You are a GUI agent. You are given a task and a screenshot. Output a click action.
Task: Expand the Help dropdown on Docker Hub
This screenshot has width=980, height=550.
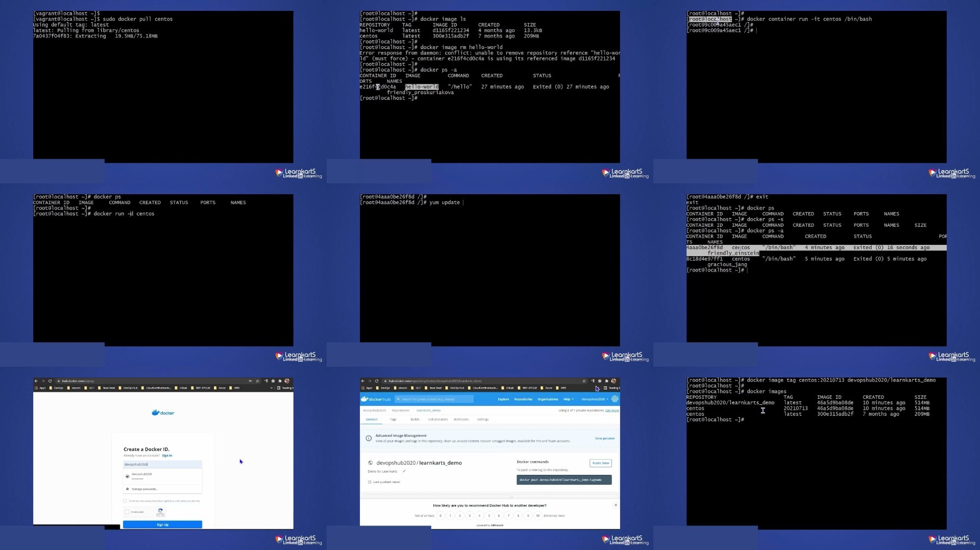click(x=568, y=399)
